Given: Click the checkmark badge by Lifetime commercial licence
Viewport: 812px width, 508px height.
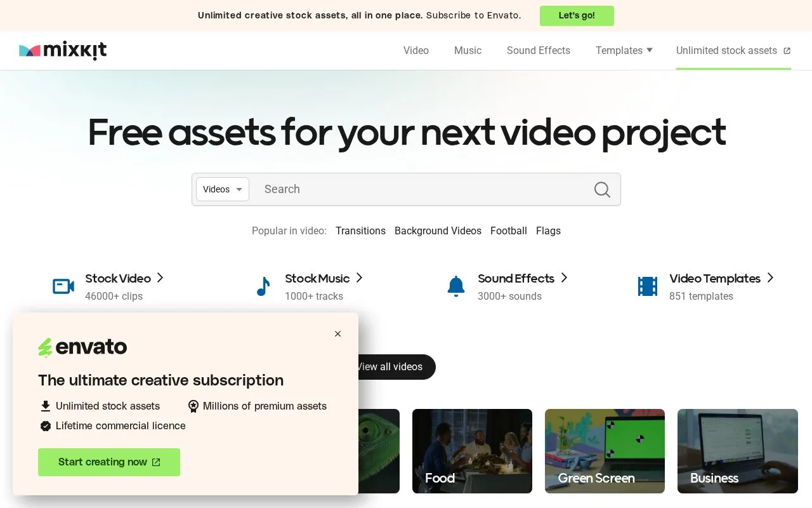Looking at the screenshot, I should (45, 425).
